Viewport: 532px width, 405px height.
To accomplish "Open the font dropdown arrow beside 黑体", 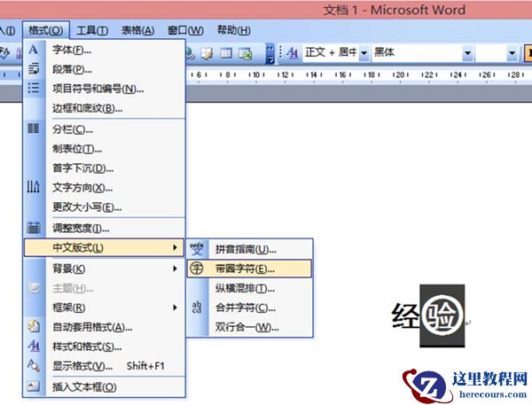I will [467, 53].
